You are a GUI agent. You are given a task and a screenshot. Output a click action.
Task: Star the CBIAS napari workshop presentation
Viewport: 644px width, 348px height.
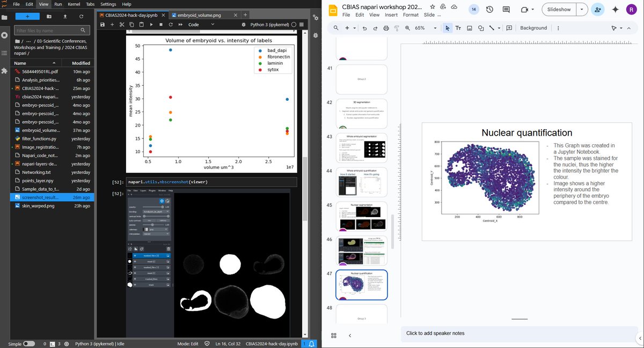pos(434,6)
